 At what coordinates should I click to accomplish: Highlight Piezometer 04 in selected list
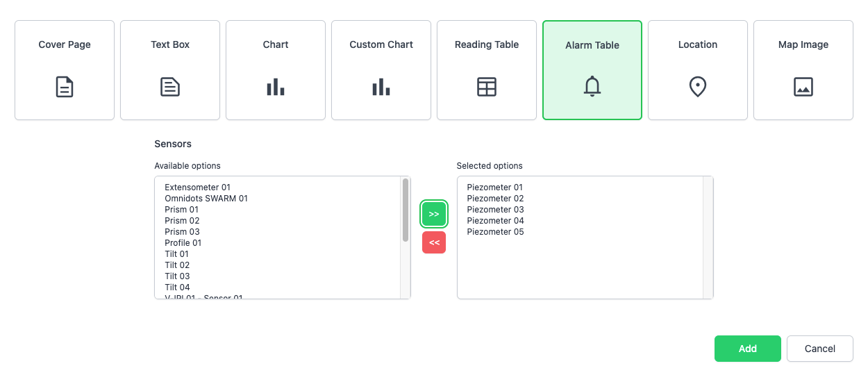[495, 221]
